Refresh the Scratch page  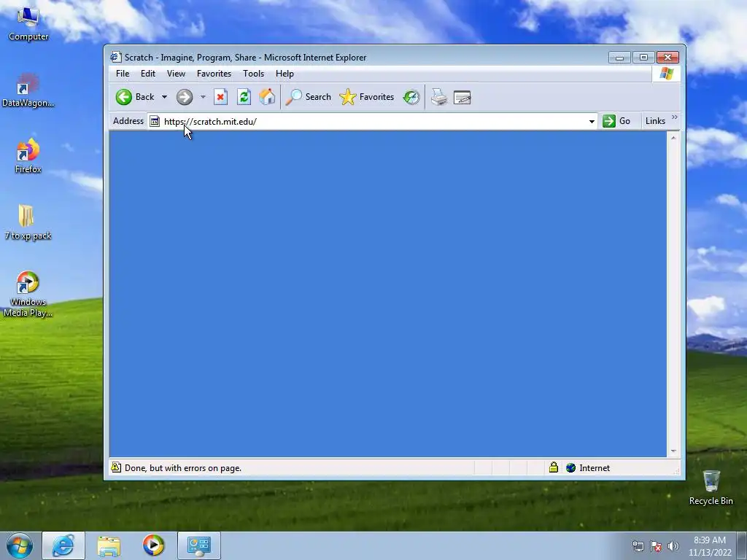[x=244, y=97]
